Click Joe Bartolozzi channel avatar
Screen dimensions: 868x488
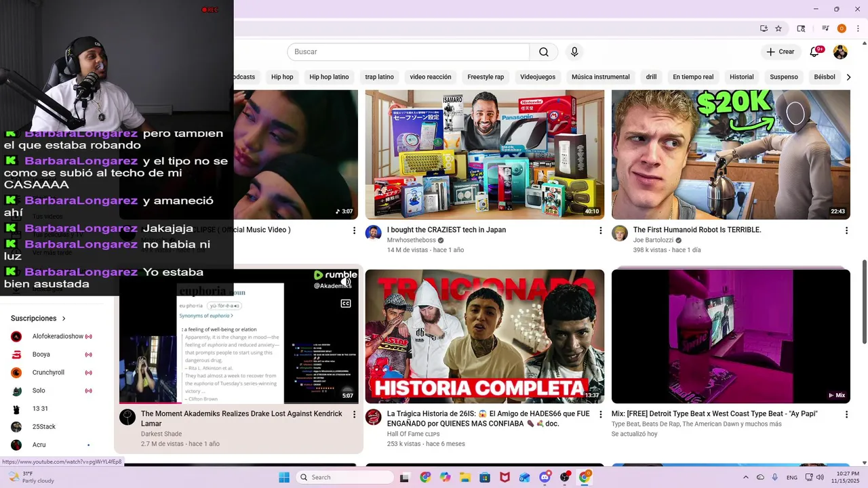click(x=620, y=233)
